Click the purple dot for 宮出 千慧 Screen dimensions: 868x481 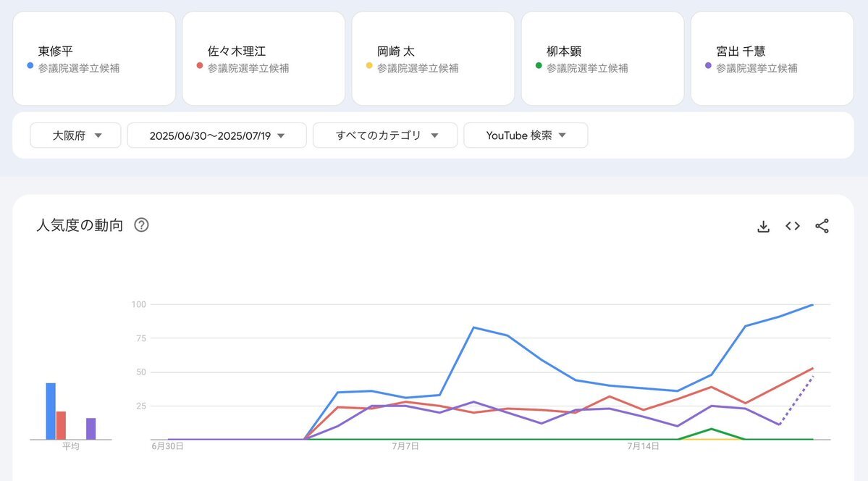708,65
